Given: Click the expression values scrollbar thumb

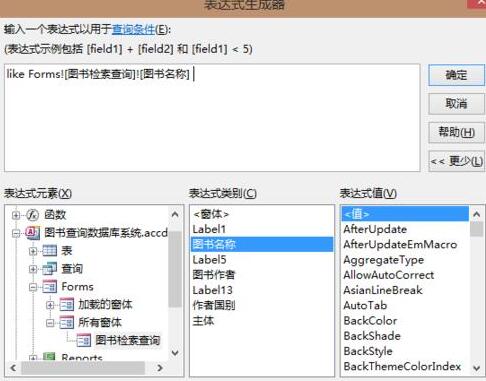Looking at the screenshot, I should point(477,229).
